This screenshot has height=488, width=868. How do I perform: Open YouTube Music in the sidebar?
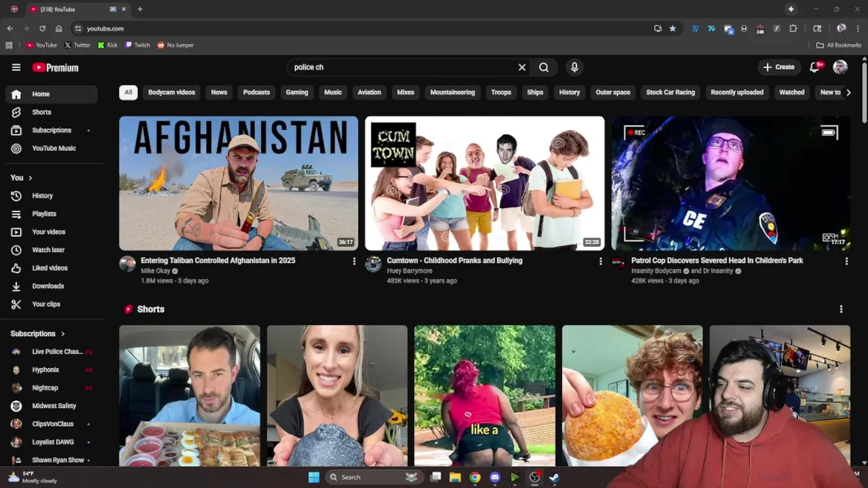coord(52,148)
